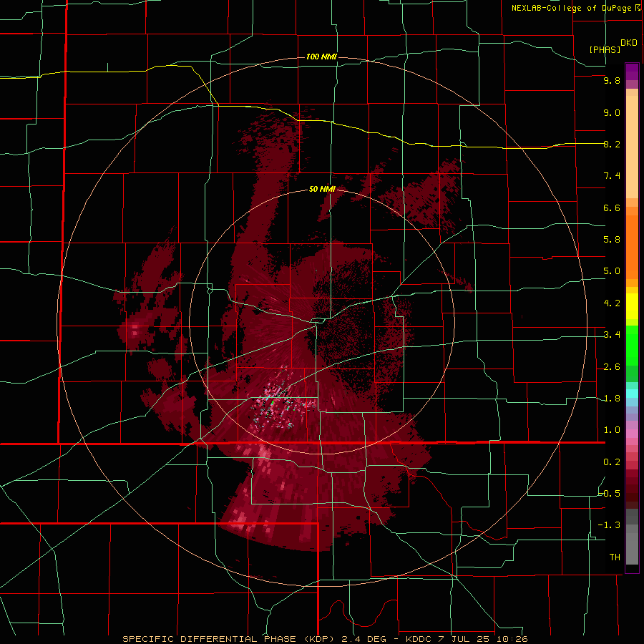Click the cyan segment of the color bar
The height and width of the screenshot is (644, 644).
(x=632, y=394)
